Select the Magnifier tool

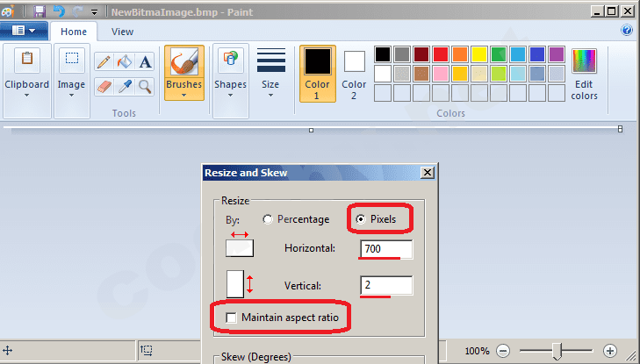(145, 87)
